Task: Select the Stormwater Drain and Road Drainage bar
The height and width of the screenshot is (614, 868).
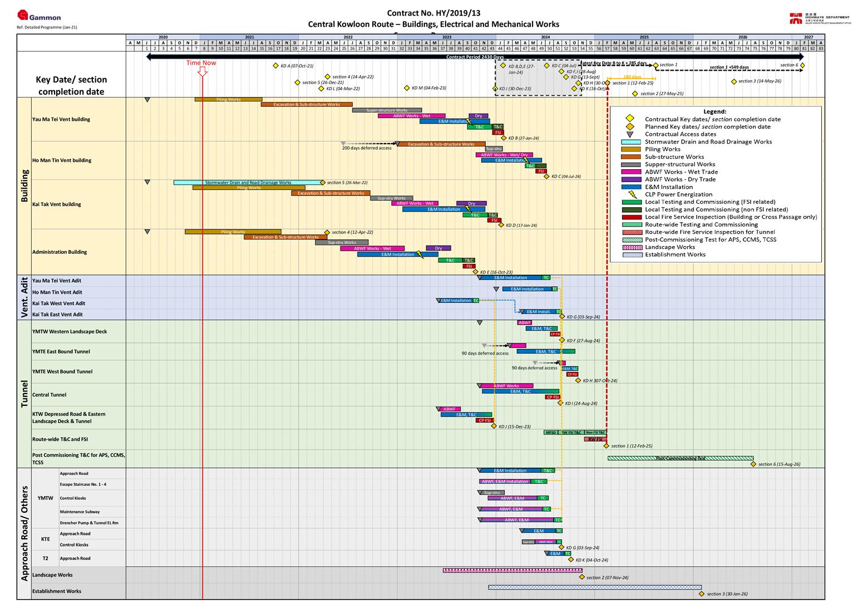Action: (x=248, y=183)
